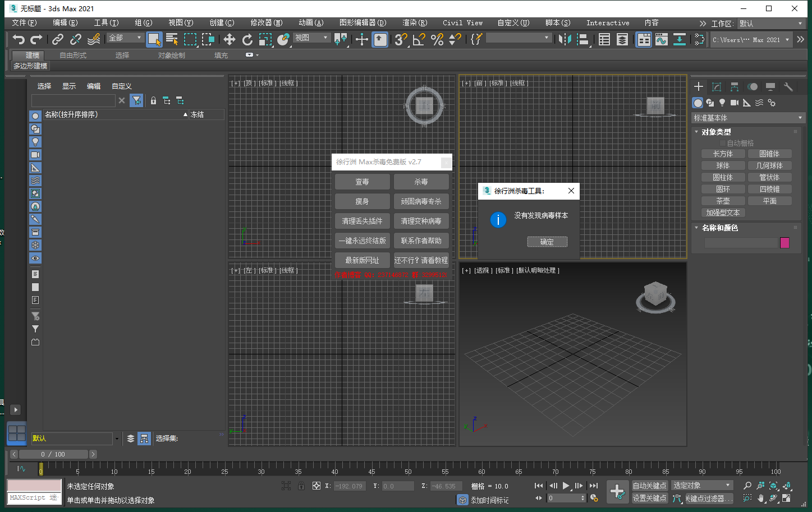The width and height of the screenshot is (812, 512).
Task: Collapse the 对象类型 rollout
Action: point(715,132)
